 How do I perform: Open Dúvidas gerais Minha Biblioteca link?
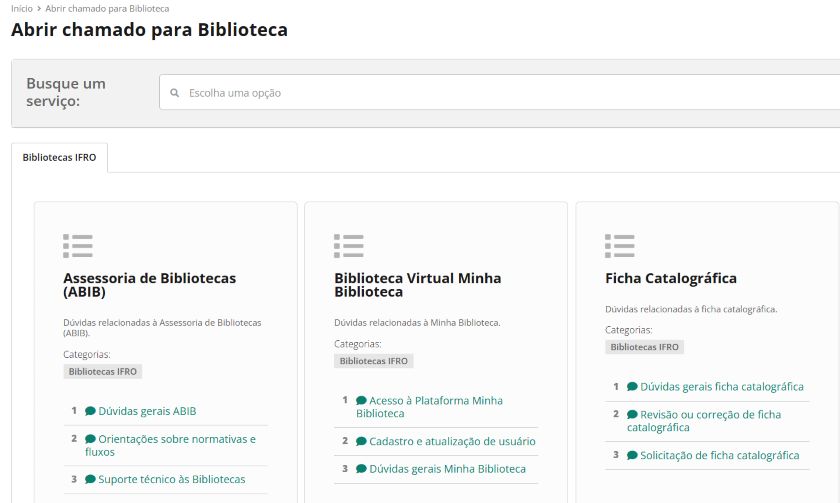coord(447,469)
